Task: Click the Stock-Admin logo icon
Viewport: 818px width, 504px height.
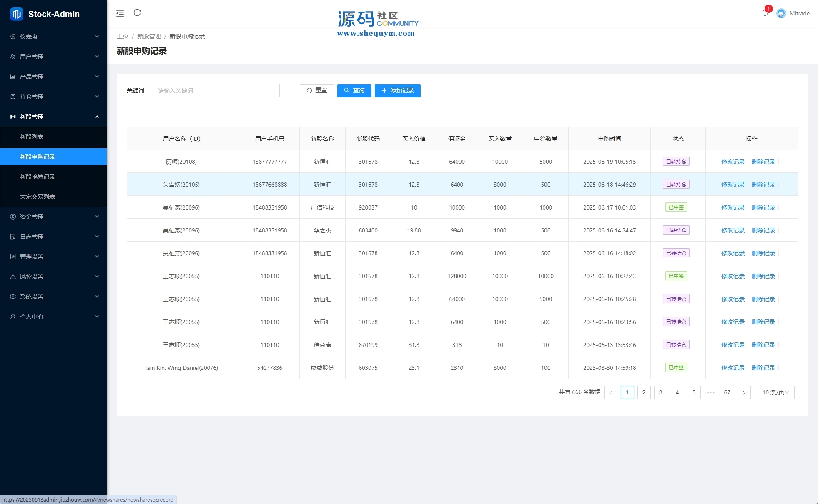Action: (x=16, y=14)
